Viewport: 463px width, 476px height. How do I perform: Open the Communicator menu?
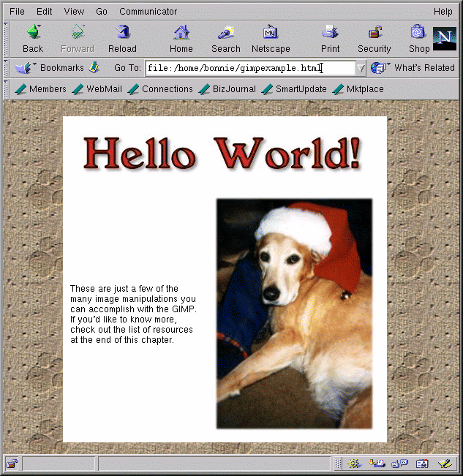tap(148, 12)
